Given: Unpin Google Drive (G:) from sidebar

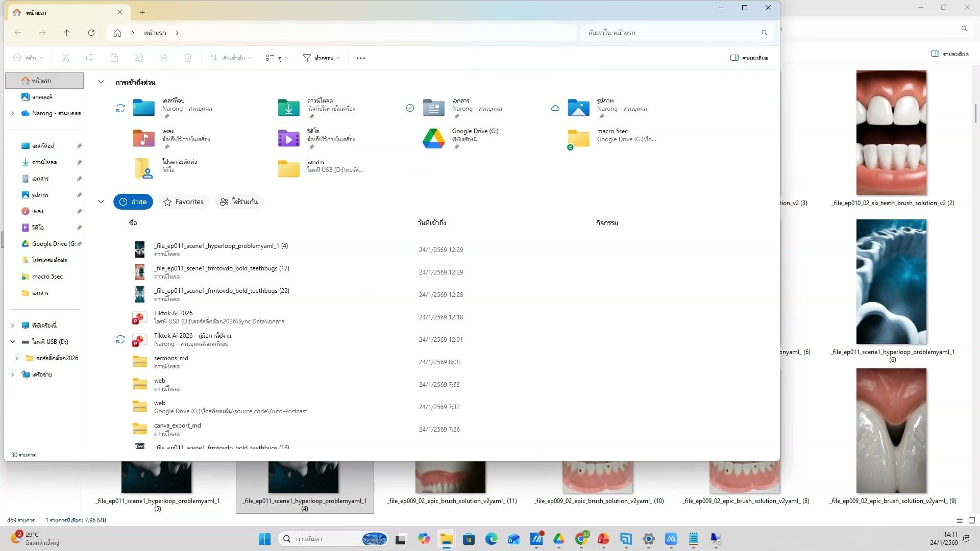Looking at the screenshot, I should 80,244.
